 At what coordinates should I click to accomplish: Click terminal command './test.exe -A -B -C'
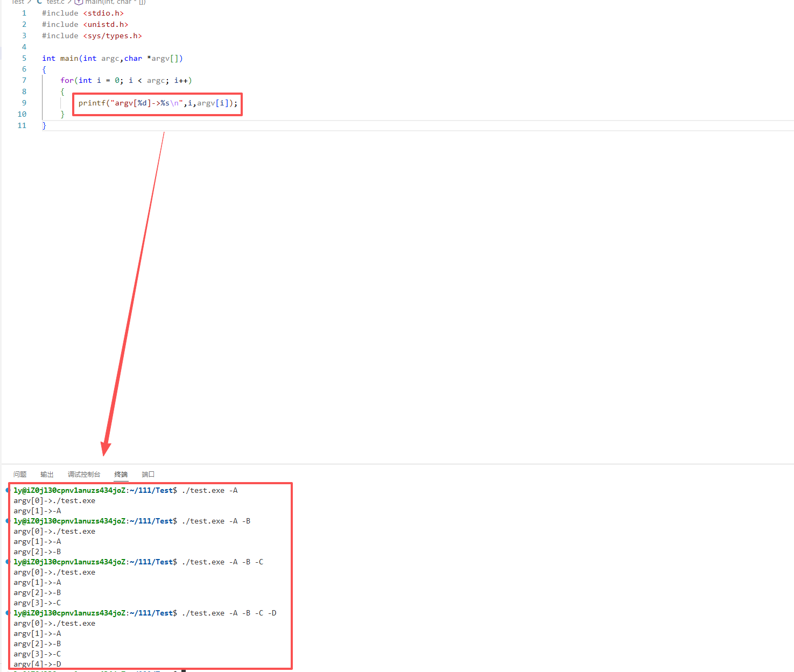[x=223, y=562]
